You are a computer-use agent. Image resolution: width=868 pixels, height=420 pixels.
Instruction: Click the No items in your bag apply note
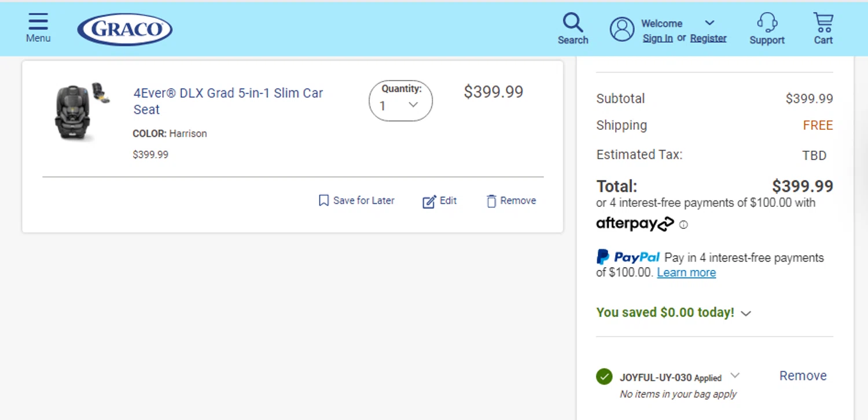click(x=678, y=394)
